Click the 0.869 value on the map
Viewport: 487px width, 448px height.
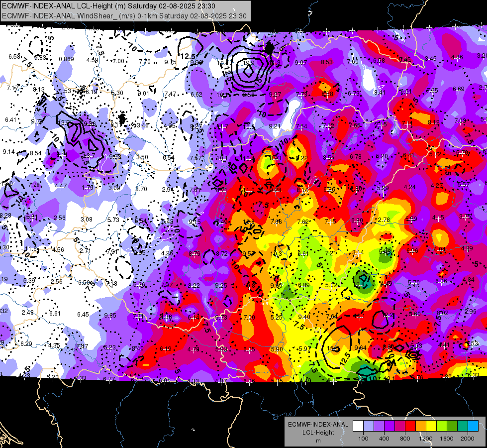(67, 59)
